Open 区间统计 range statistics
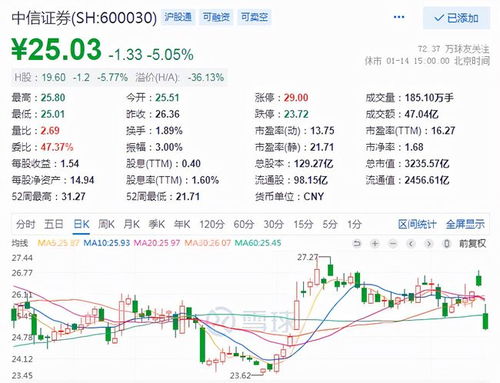This screenshot has height=383, width=500. tap(417, 224)
